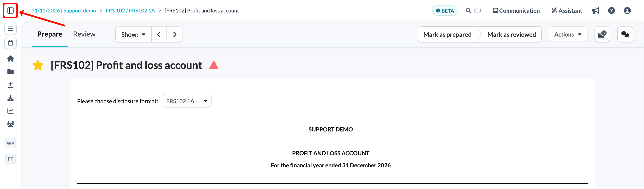The width and height of the screenshot is (644, 189).
Task: Open the download import icon
Action: point(11,98)
